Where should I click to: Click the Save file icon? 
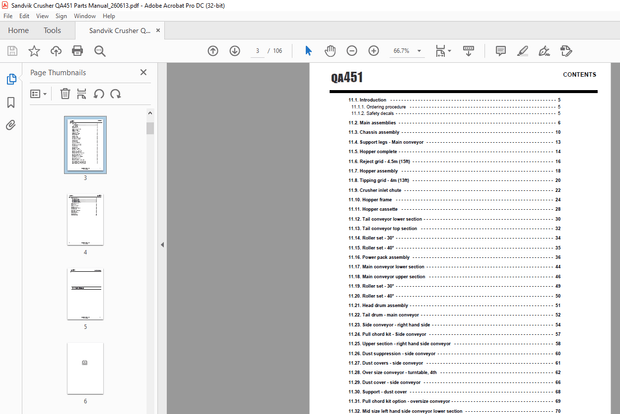click(x=12, y=51)
